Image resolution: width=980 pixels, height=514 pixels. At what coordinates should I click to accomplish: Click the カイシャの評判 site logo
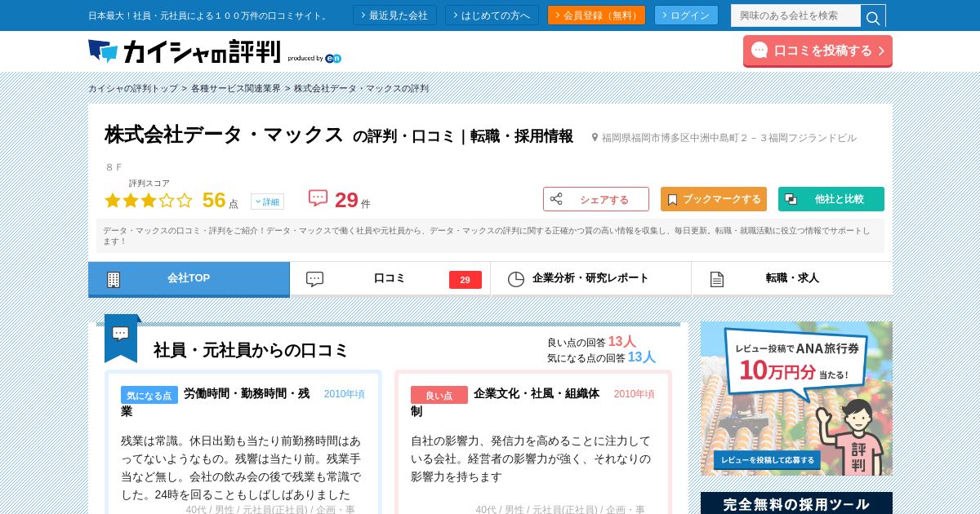(185, 51)
